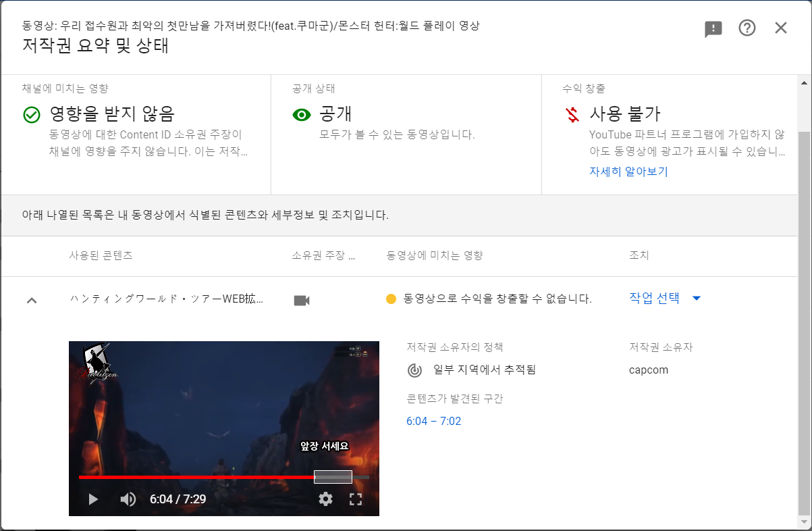The image size is (812, 531).
Task: Open the help question mark icon
Action: (747, 28)
